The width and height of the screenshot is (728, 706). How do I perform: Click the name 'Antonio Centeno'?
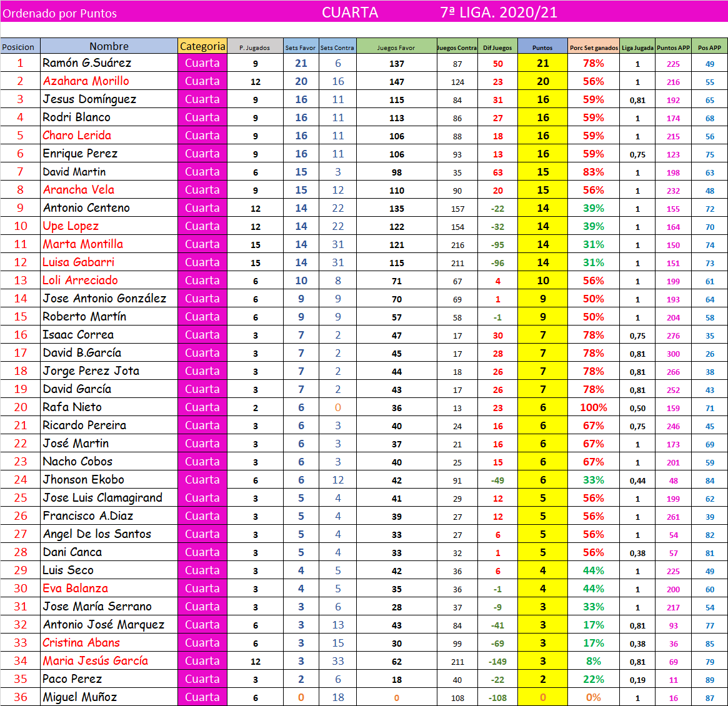86,207
